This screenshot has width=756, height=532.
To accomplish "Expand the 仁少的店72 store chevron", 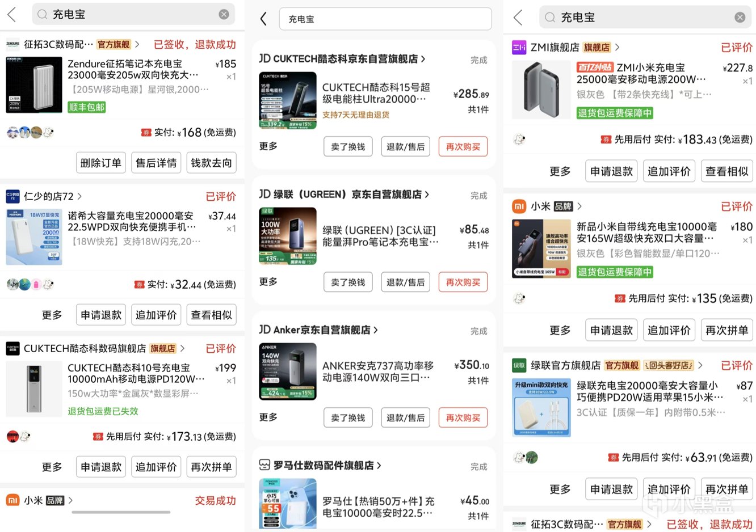I will [79, 196].
